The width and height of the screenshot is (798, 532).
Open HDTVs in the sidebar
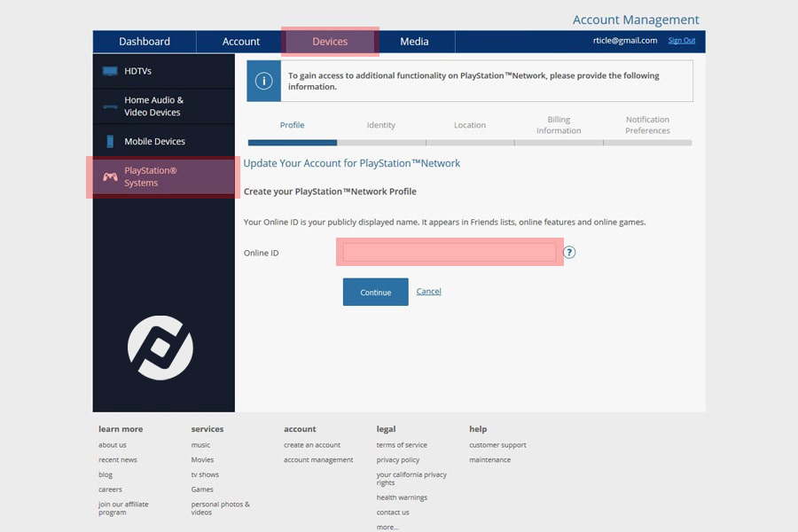[164, 71]
